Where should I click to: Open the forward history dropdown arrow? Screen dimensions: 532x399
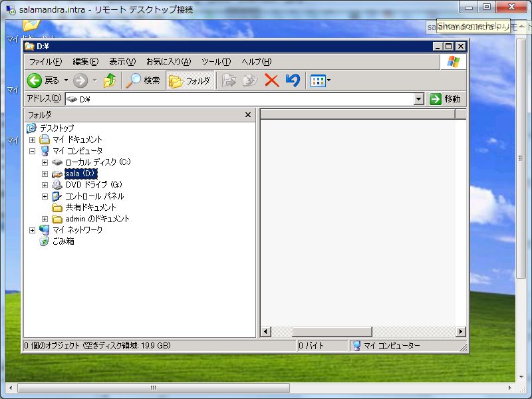pyautogui.click(x=94, y=80)
